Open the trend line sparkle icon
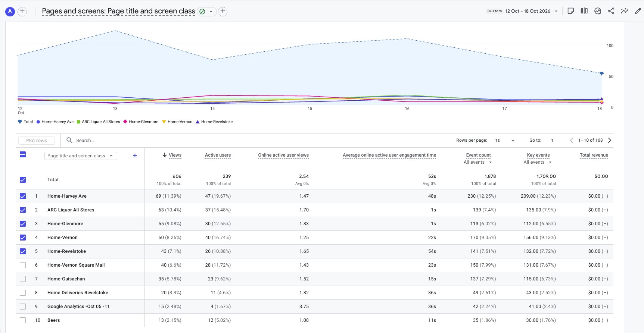 click(625, 11)
